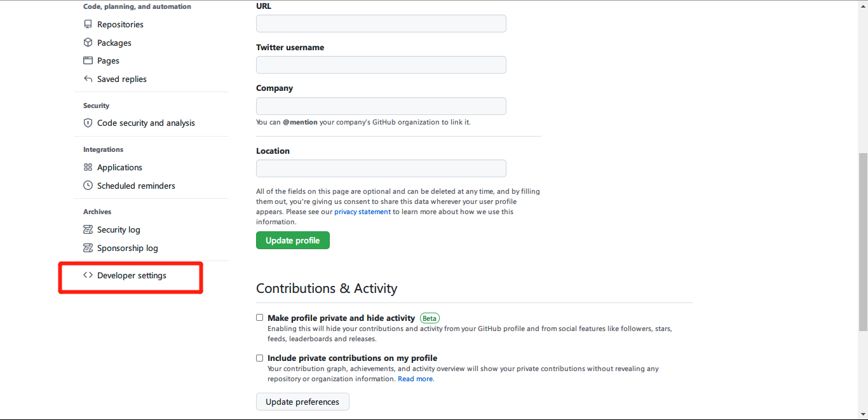This screenshot has width=868, height=420.
Task: Click the Scheduled reminders clock icon
Action: (88, 186)
